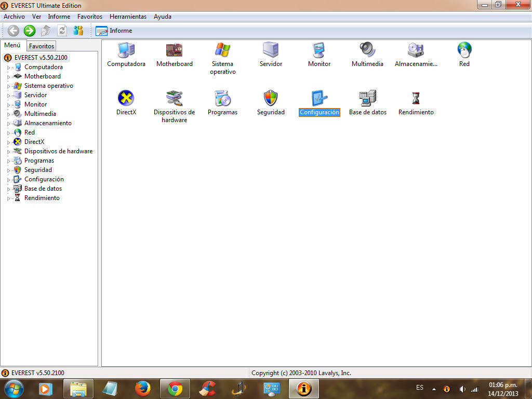The height and width of the screenshot is (399, 532).
Task: Click the Informe button in toolbar
Action: pyautogui.click(x=114, y=31)
